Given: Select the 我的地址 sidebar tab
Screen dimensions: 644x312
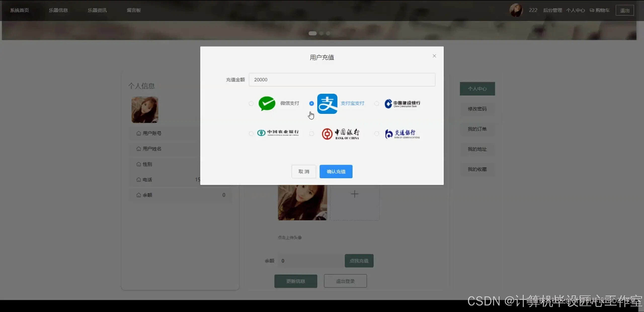Looking at the screenshot, I should tap(477, 149).
